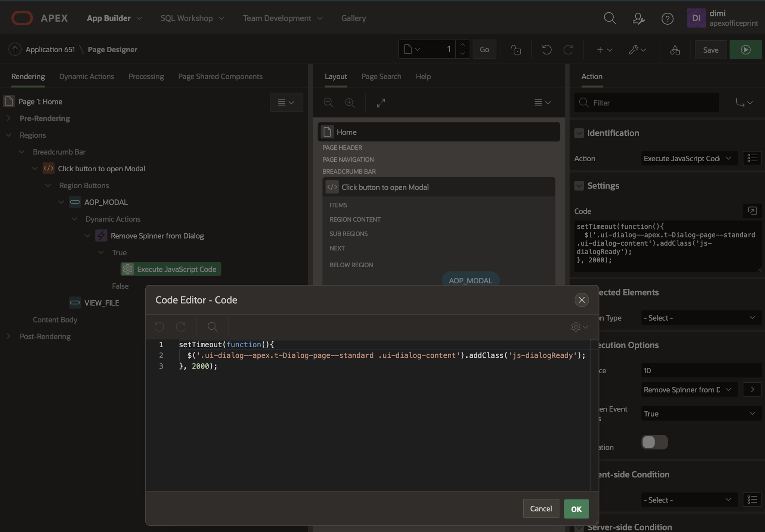The width and height of the screenshot is (765, 532).
Task: Click the search magnifier in code editor
Action: coord(212,327)
